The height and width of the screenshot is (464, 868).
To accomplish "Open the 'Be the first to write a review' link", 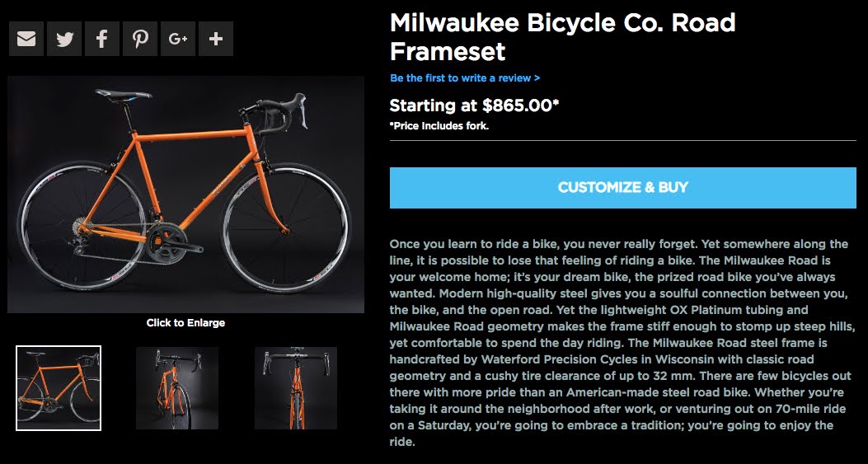I will [465, 78].
